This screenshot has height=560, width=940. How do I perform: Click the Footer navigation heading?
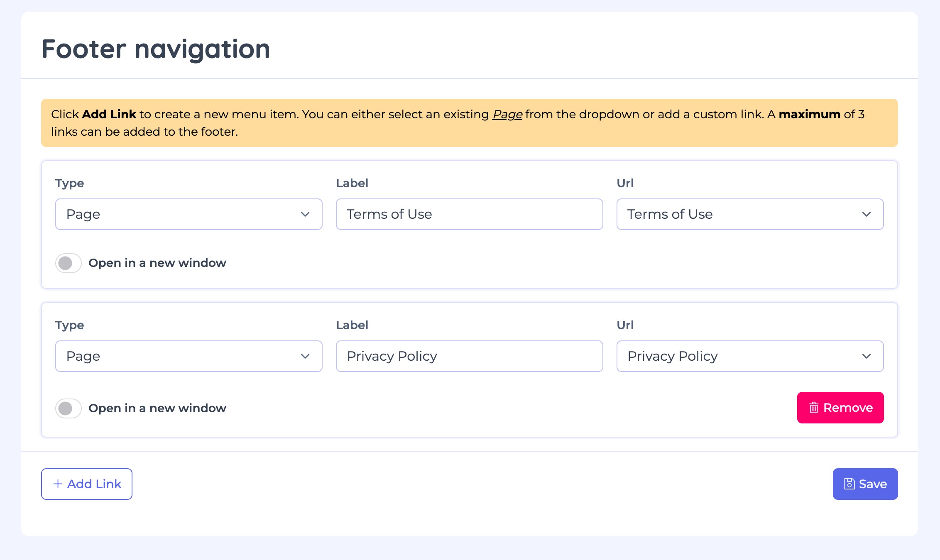156,49
